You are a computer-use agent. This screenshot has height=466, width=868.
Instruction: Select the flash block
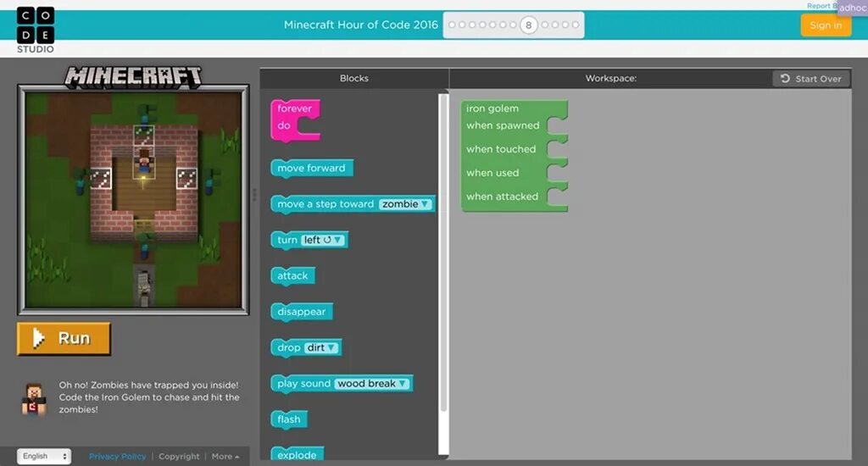pyautogui.click(x=289, y=419)
